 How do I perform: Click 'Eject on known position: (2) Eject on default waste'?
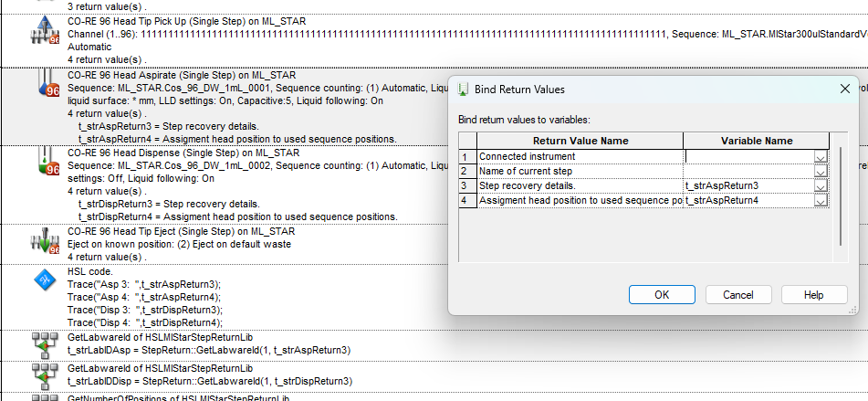tap(180, 244)
